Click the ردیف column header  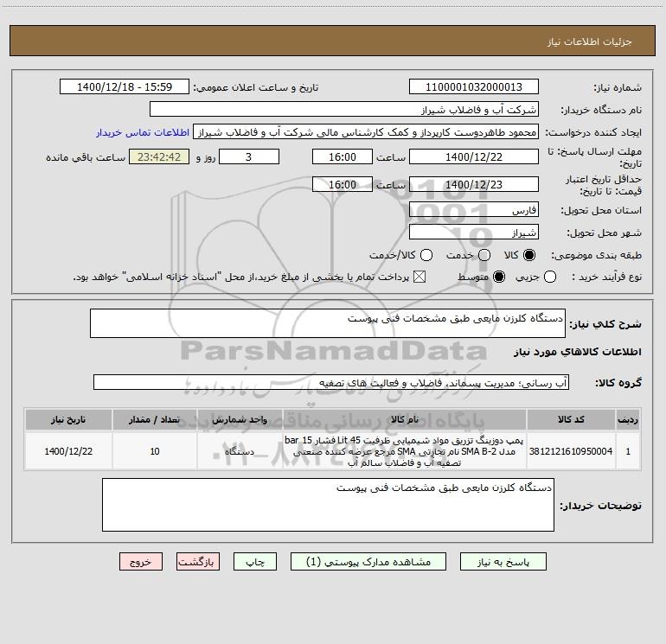tap(628, 419)
